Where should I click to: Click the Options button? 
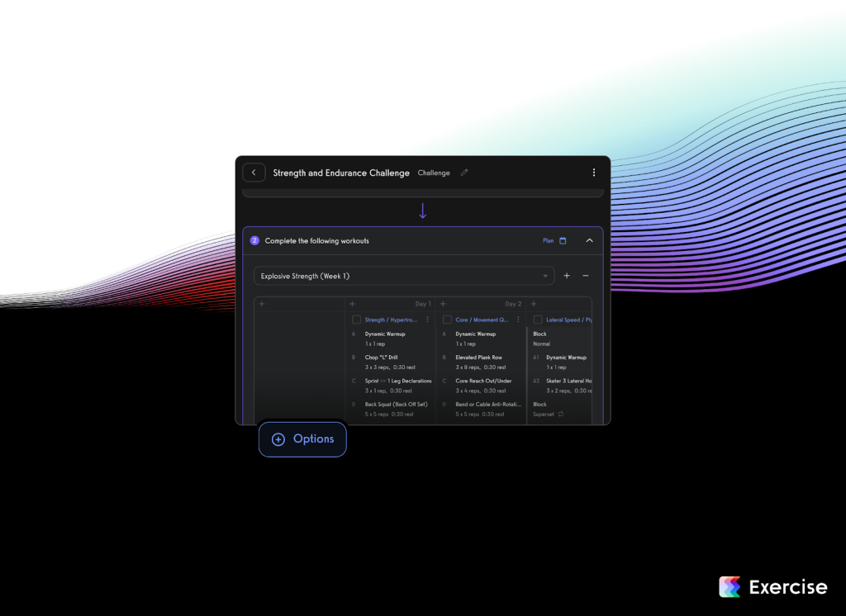[x=302, y=439]
